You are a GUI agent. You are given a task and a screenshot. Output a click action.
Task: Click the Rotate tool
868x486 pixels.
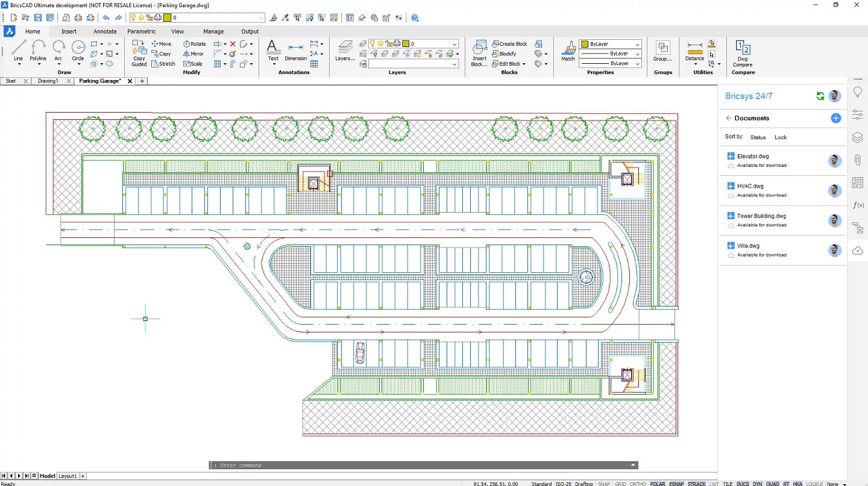coord(195,44)
